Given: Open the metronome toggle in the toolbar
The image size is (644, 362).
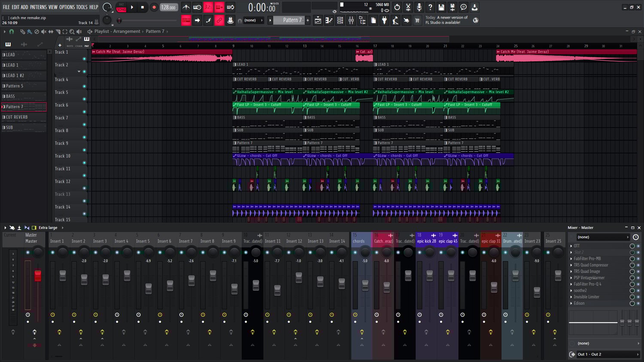Looking at the screenshot, I should (186, 7).
